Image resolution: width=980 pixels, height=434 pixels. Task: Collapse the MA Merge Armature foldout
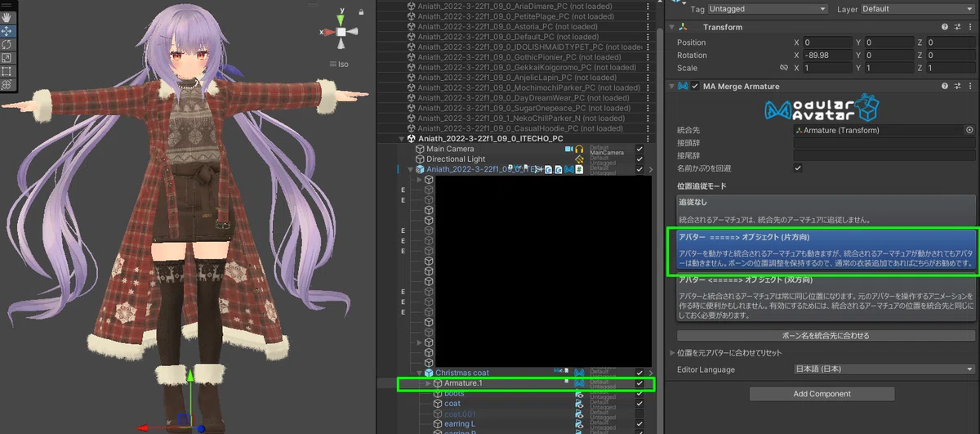pyautogui.click(x=671, y=86)
